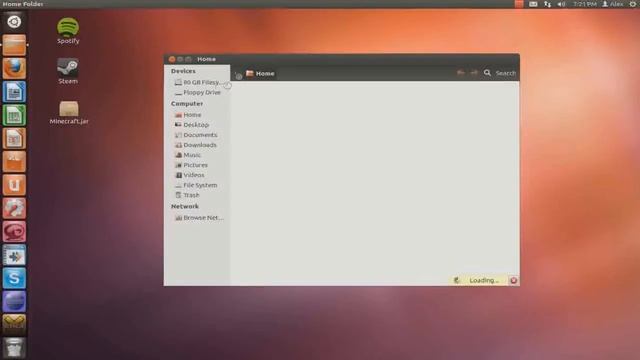Screen dimensions: 640x360
Task: Launch LibreOffice Writer from the launcher
Action: pos(14,91)
